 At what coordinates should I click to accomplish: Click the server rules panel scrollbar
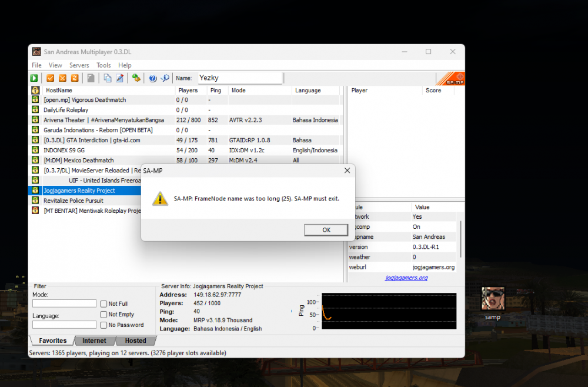[460, 241]
